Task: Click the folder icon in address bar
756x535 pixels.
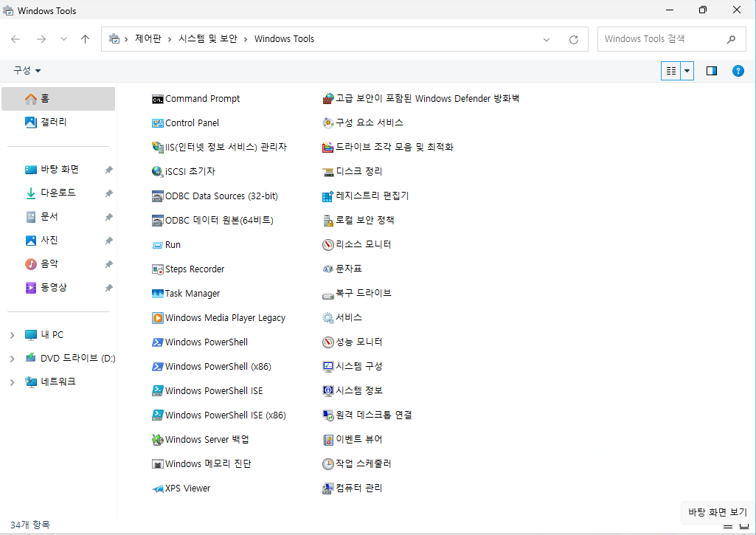Action: 114,38
